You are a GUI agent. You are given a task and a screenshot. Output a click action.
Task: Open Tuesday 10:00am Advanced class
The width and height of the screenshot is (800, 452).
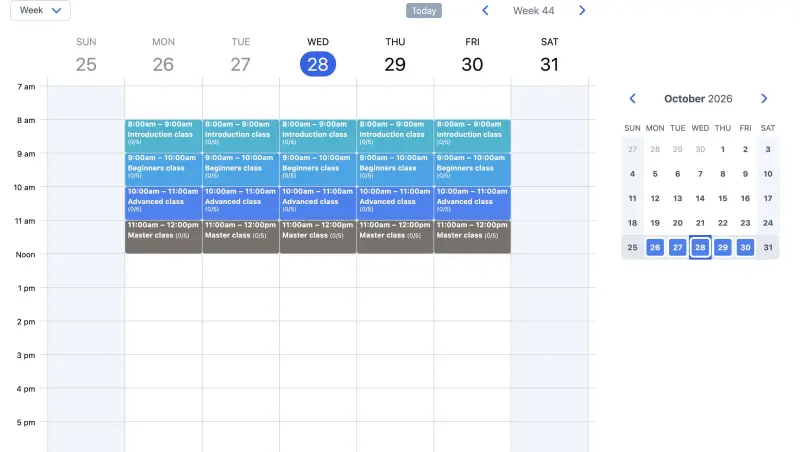pos(241,203)
